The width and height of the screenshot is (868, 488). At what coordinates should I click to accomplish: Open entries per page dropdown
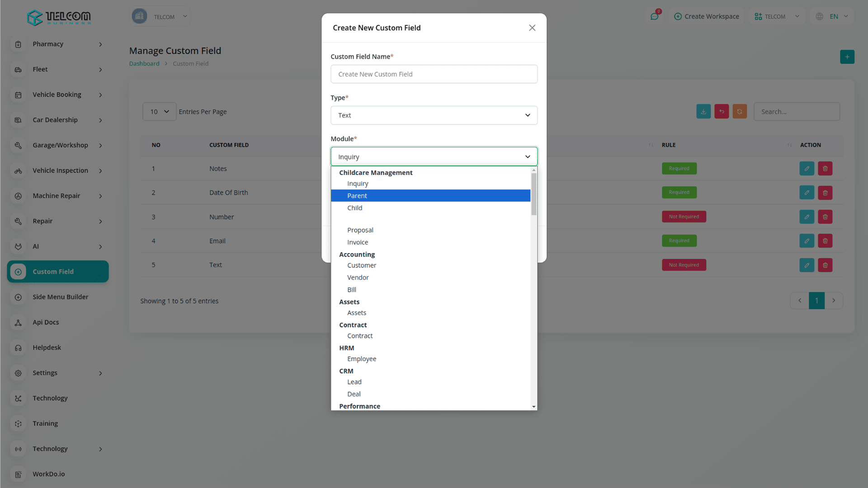click(x=159, y=112)
